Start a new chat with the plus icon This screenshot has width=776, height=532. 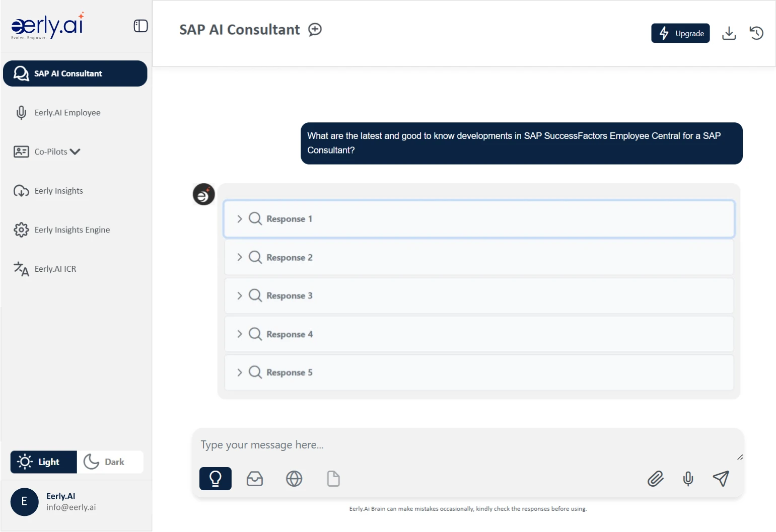pos(315,30)
